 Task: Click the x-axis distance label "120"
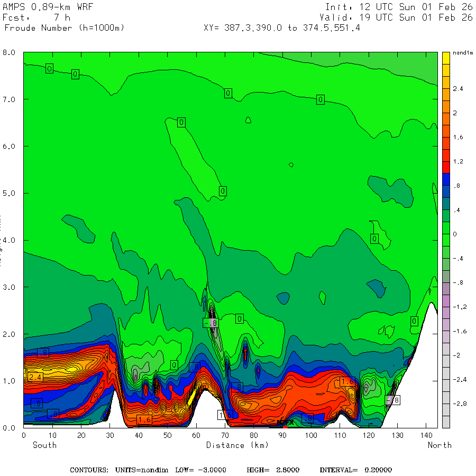[369, 436]
